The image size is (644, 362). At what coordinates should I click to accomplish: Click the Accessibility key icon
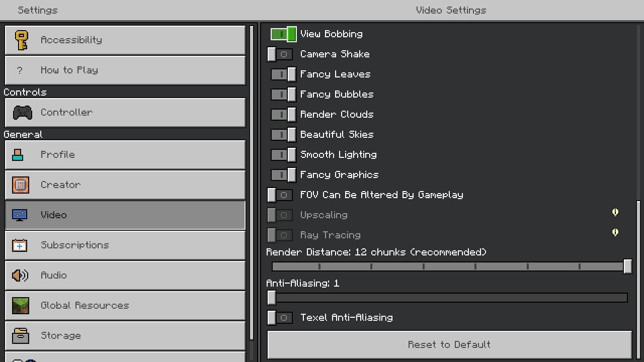point(21,40)
